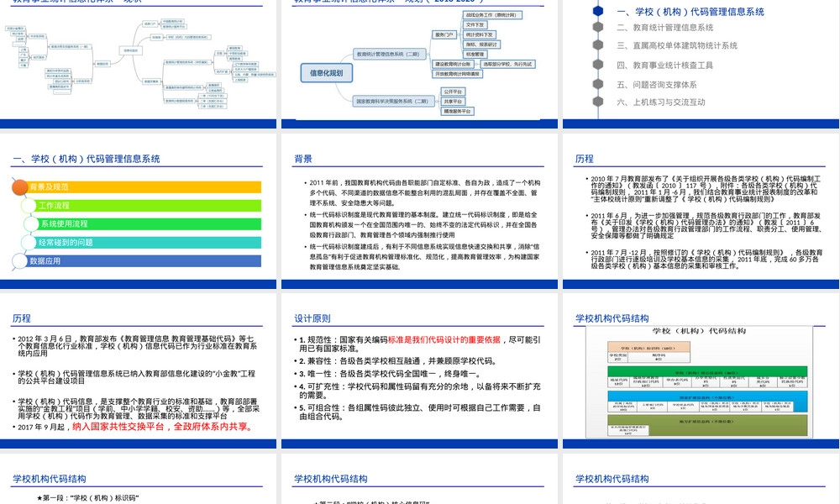The height and width of the screenshot is (504, 840).
Task: Click agenda item 三、直属高校单体建筑物统计系统
Action: 676,45
